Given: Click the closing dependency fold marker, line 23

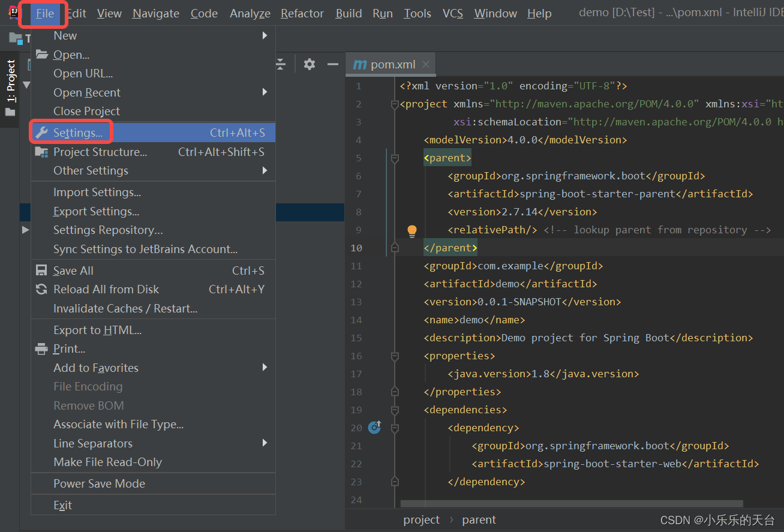Looking at the screenshot, I should 395,482.
